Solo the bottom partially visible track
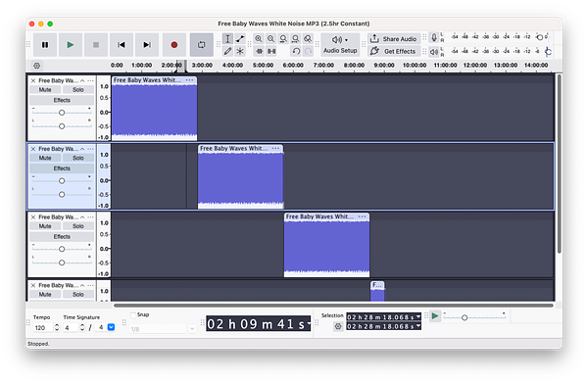Screen dimensions: 588x383 (78, 295)
